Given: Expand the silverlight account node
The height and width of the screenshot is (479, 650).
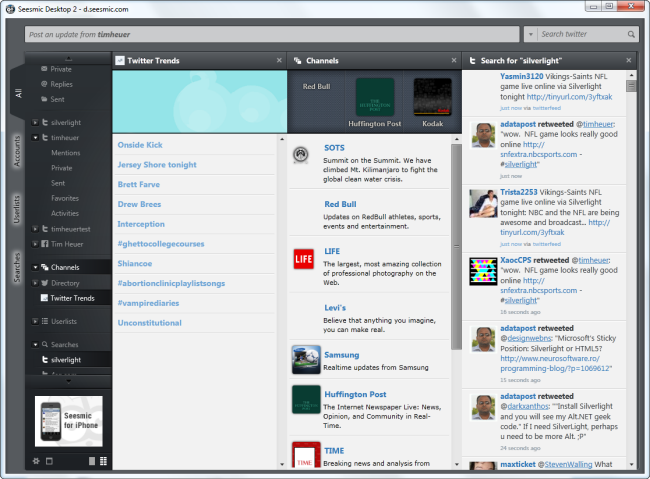Looking at the screenshot, I should 35,122.
